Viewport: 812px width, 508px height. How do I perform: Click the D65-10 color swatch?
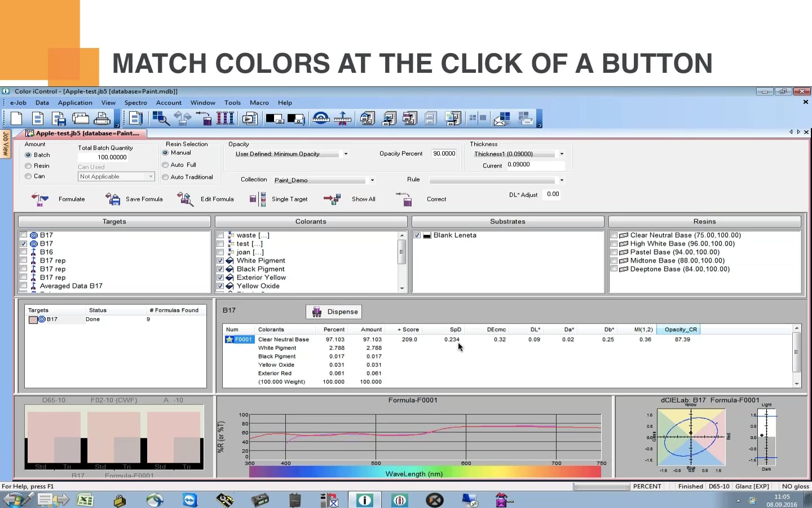tap(54, 437)
